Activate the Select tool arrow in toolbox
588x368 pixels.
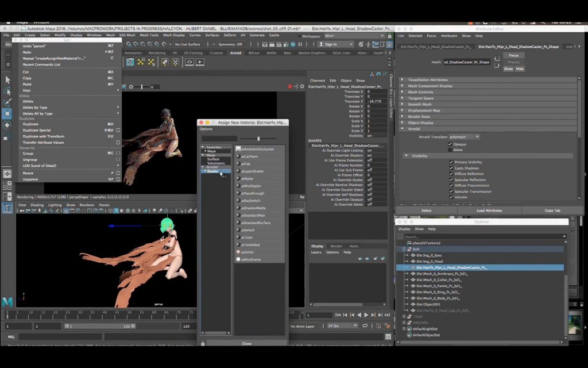point(7,80)
